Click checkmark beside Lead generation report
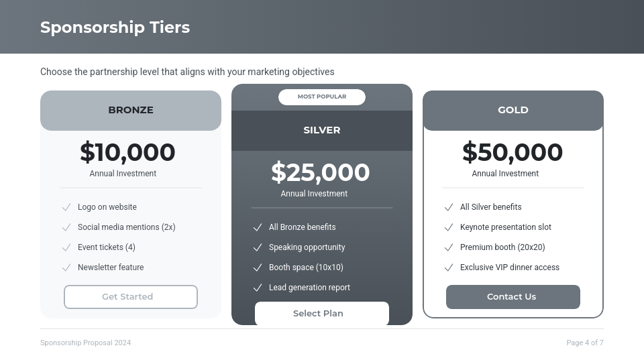This screenshot has width=644, height=362. click(x=258, y=288)
